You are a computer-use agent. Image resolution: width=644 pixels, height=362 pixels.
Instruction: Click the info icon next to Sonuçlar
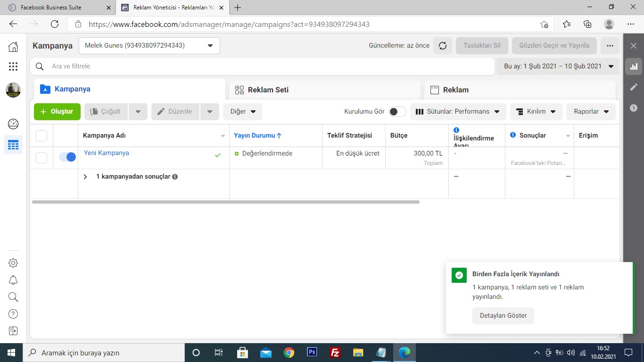(513, 135)
